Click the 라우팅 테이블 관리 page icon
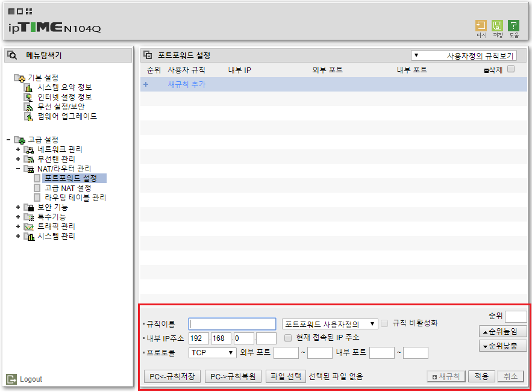The height and width of the screenshot is (392, 532). 37,198
